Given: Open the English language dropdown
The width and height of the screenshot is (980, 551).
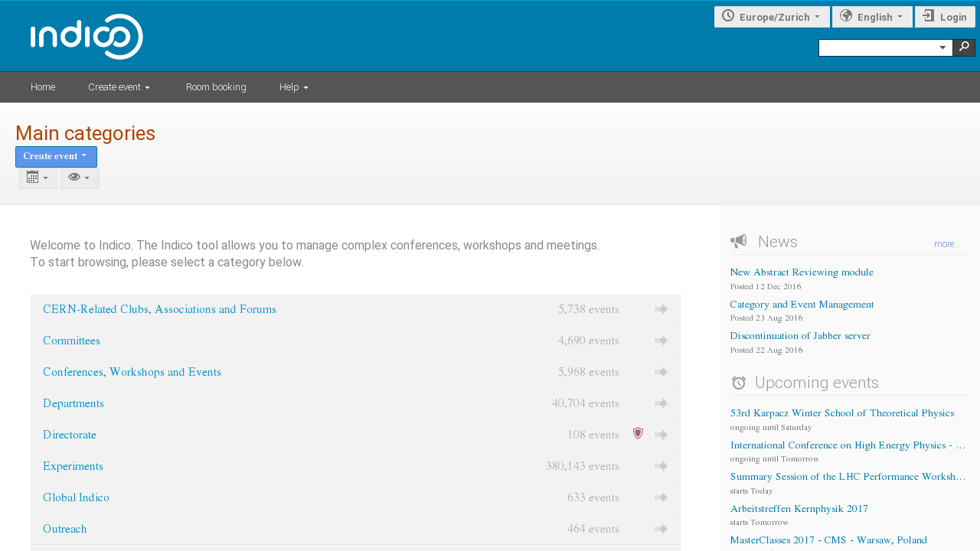Looking at the screenshot, I should point(872,17).
